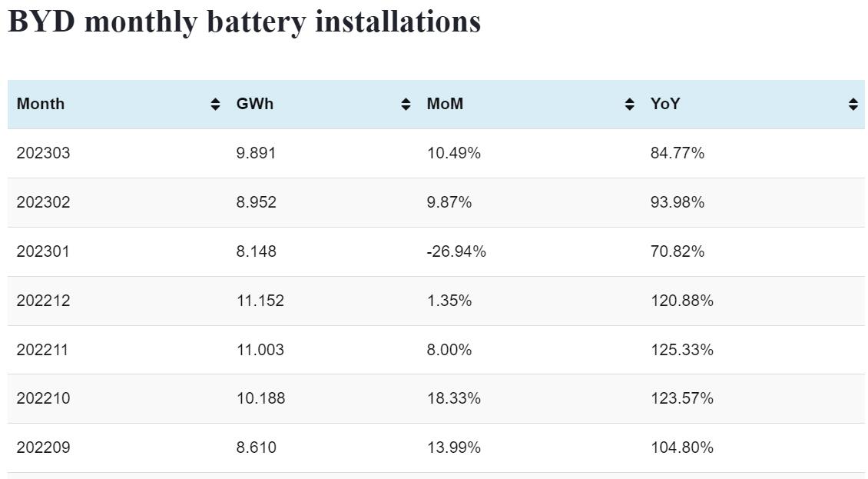Click the GWh header text
Viewport: 868px width, 479px height.
254,104
